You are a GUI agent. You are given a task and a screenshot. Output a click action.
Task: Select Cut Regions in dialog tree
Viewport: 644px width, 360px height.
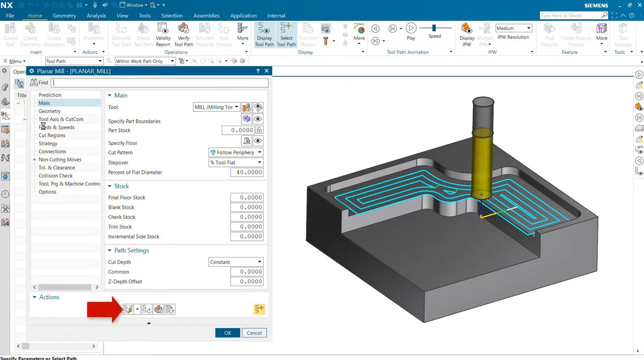coord(52,135)
